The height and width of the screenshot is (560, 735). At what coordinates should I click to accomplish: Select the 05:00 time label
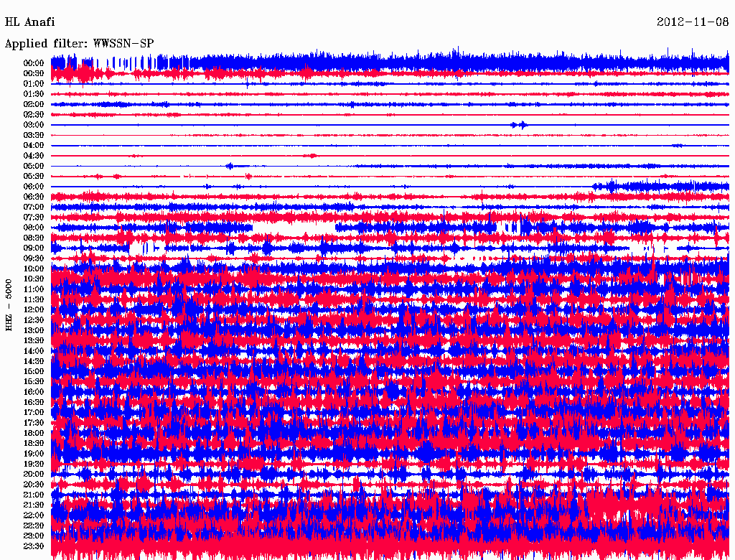click(33, 166)
